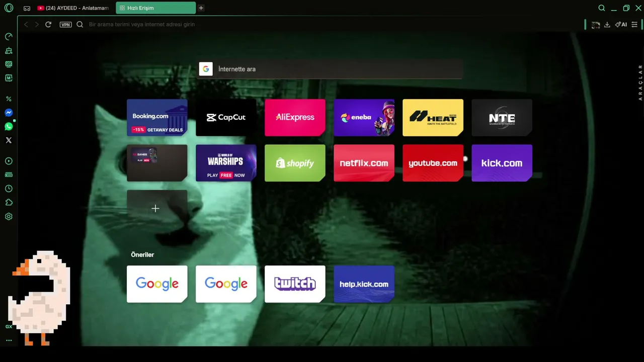Open the help.kick.com suggestion tile
This screenshot has height=362, width=644.
pyautogui.click(x=364, y=284)
